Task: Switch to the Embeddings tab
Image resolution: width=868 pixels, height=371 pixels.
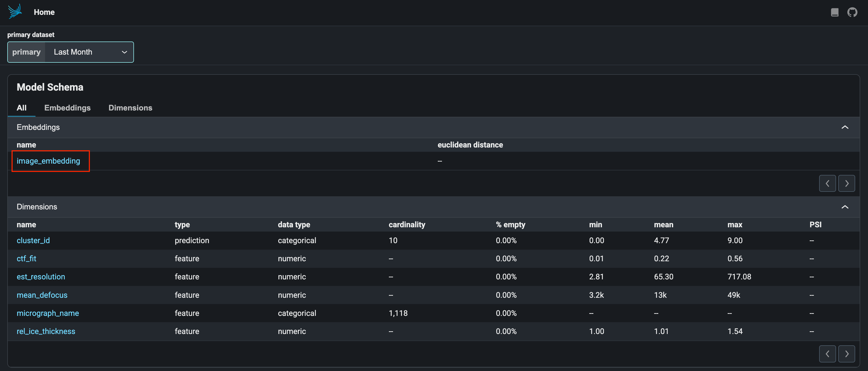Action: 67,108
